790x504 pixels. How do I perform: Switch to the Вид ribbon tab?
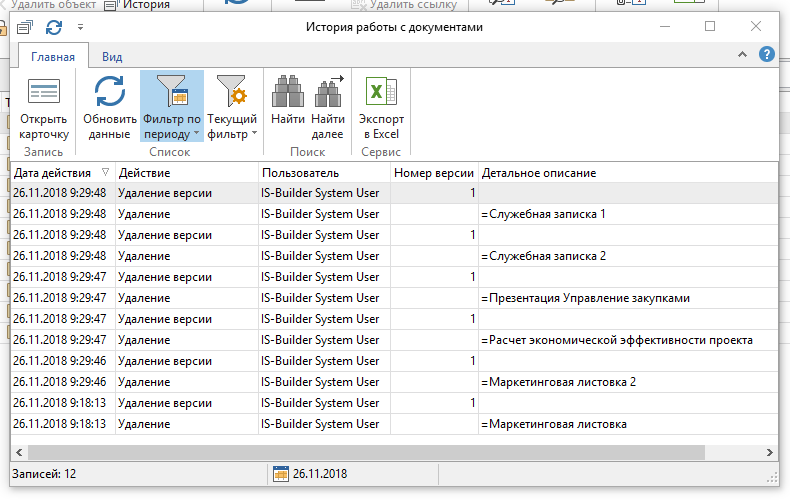[112, 57]
